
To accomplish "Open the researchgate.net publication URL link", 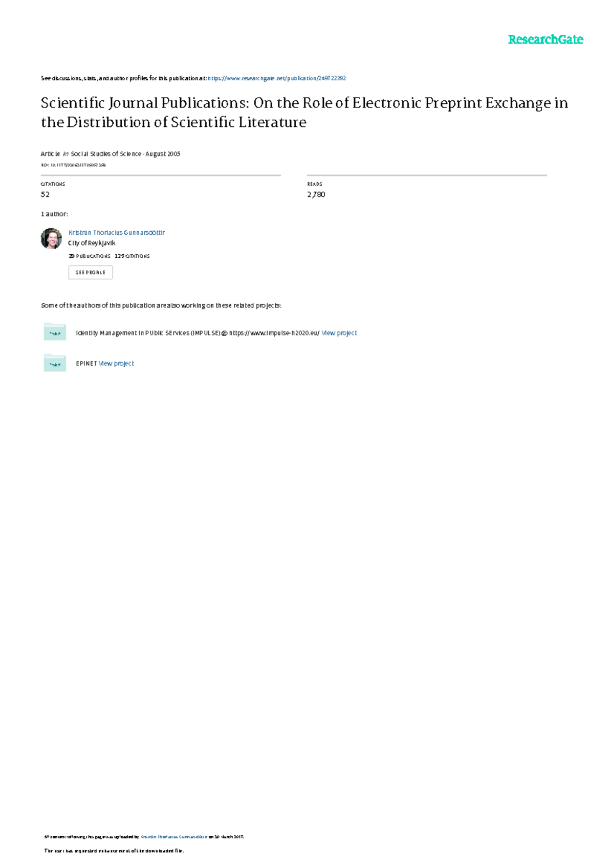I will [x=277, y=78].
